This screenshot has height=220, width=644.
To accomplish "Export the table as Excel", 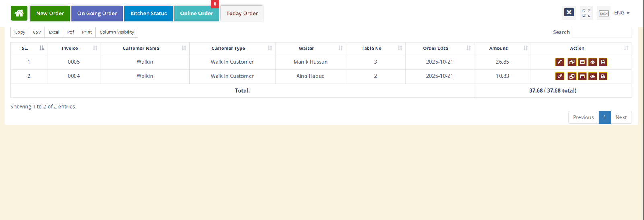I will click(x=54, y=32).
